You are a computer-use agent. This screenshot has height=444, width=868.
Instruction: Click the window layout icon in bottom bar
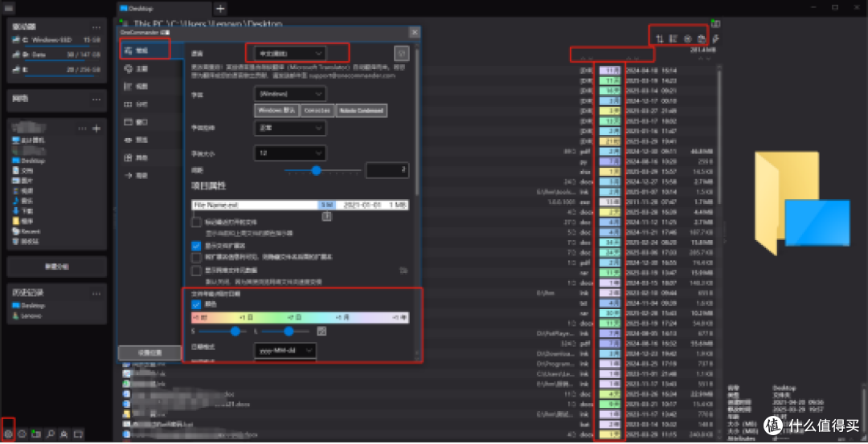(x=78, y=434)
